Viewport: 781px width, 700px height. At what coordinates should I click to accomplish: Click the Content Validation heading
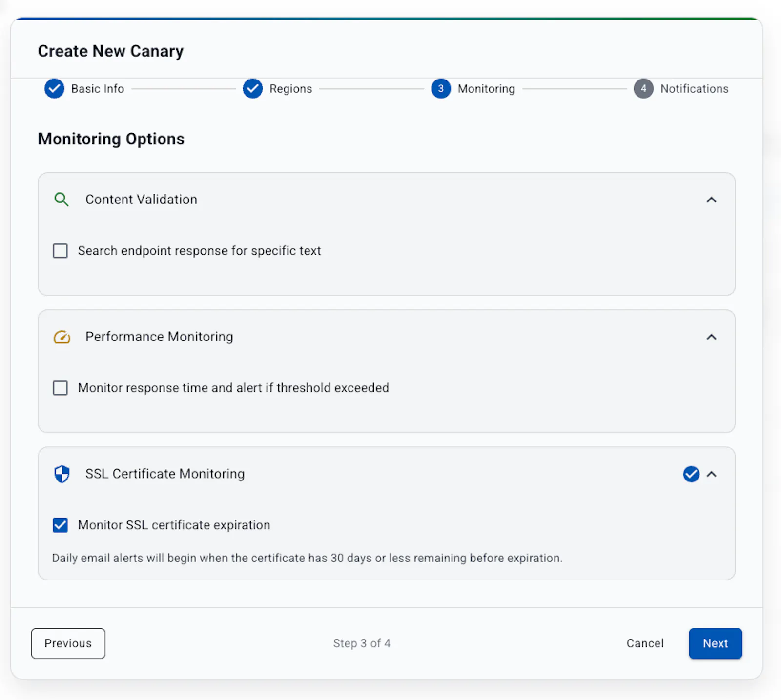click(142, 200)
